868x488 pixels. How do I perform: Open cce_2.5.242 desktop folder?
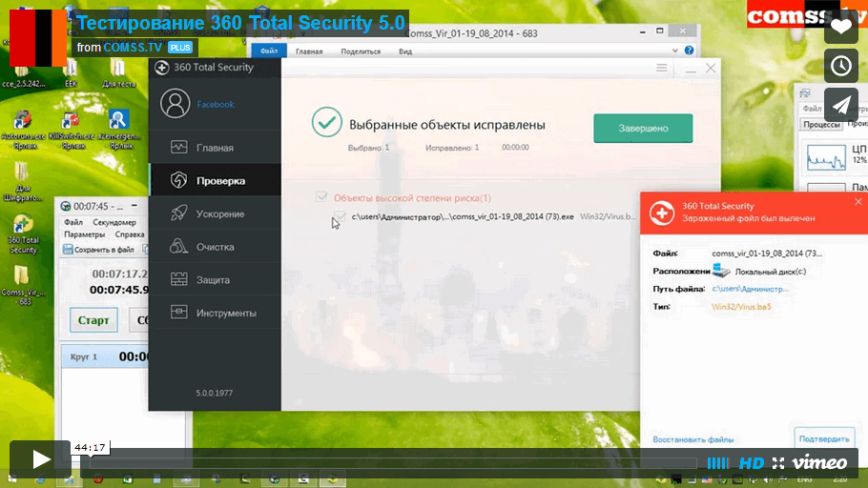pos(23,74)
